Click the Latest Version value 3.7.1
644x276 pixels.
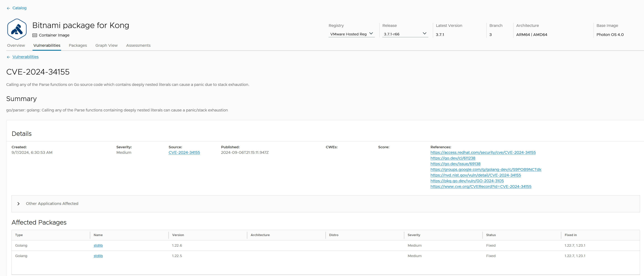pos(440,35)
